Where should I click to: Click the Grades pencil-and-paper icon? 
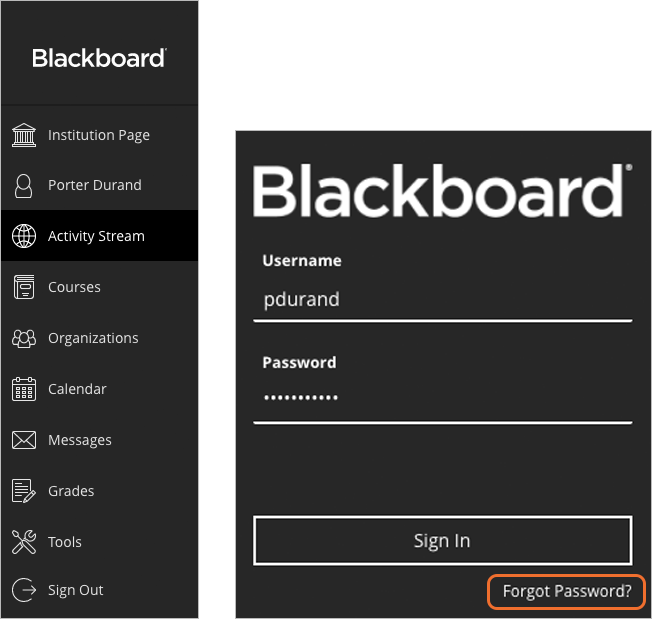(x=24, y=491)
